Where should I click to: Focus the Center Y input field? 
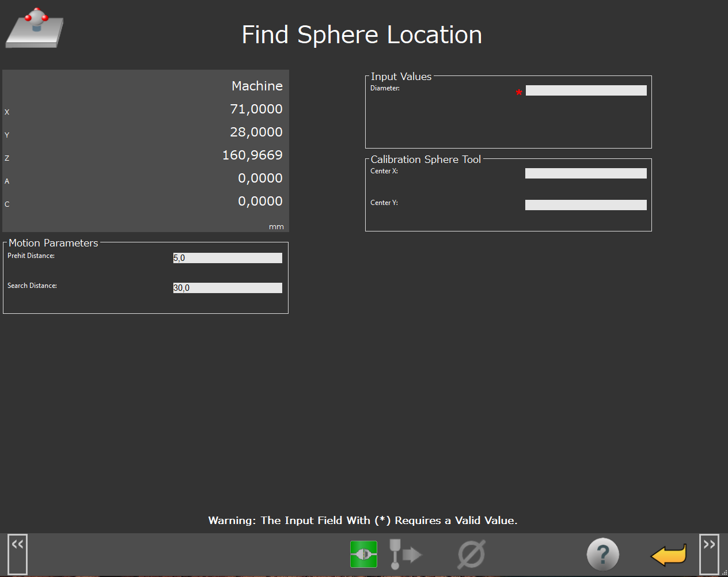[x=586, y=205]
